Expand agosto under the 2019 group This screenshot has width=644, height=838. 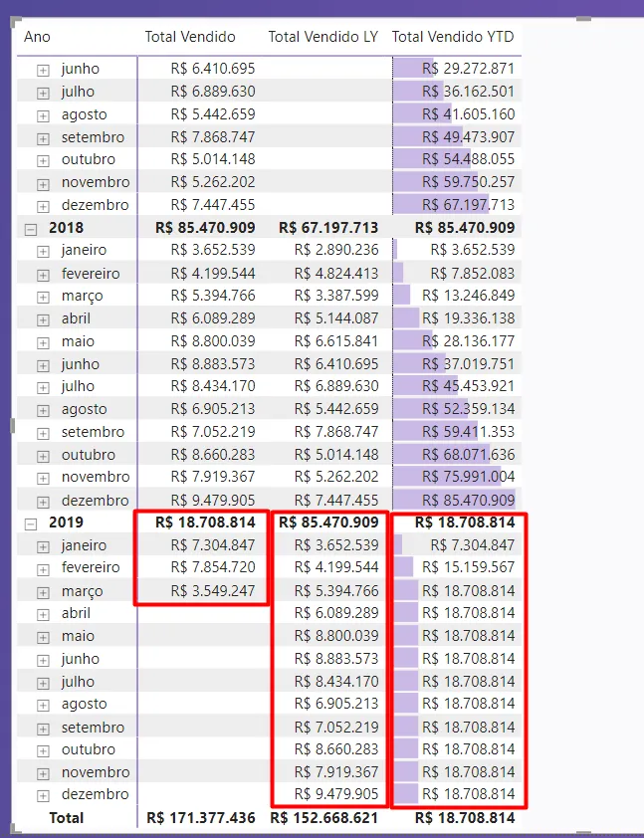click(x=43, y=705)
